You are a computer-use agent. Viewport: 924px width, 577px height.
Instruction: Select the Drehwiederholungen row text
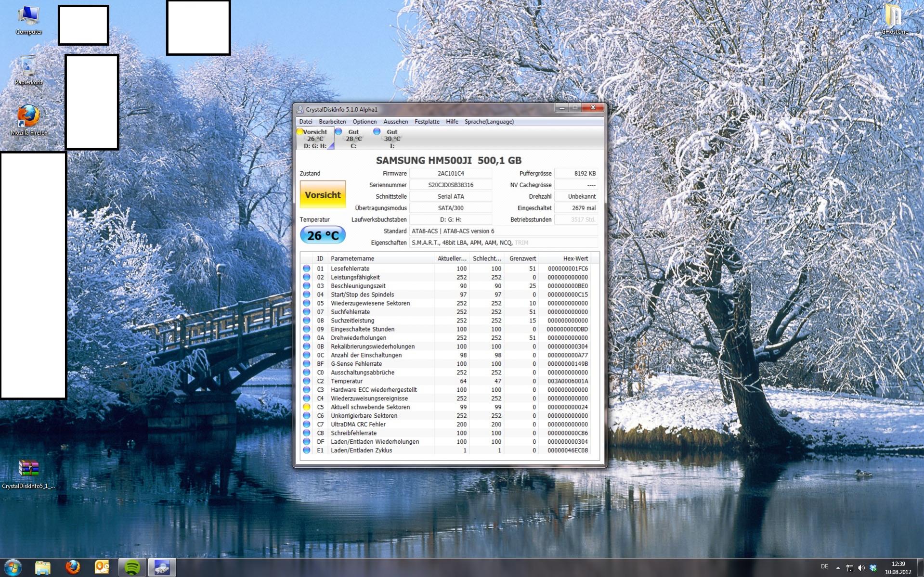[358, 338]
